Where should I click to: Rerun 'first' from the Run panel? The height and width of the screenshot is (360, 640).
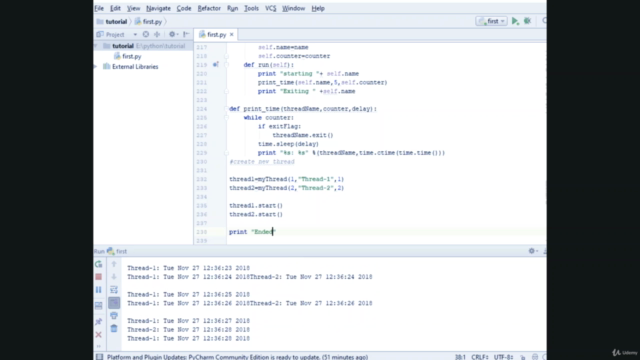pos(99,264)
